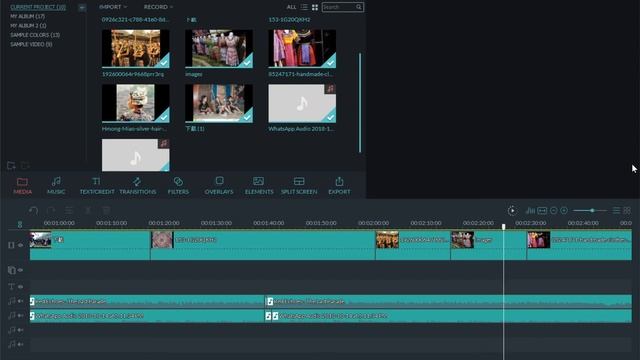Open SAMPLE COLORS (13) folder

tap(35, 35)
